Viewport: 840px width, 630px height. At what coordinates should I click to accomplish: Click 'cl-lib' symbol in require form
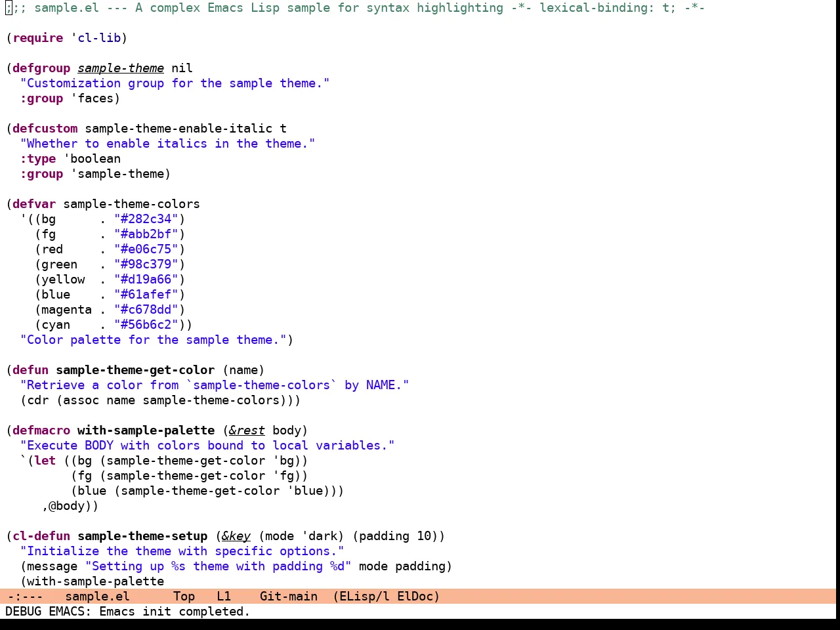point(99,38)
